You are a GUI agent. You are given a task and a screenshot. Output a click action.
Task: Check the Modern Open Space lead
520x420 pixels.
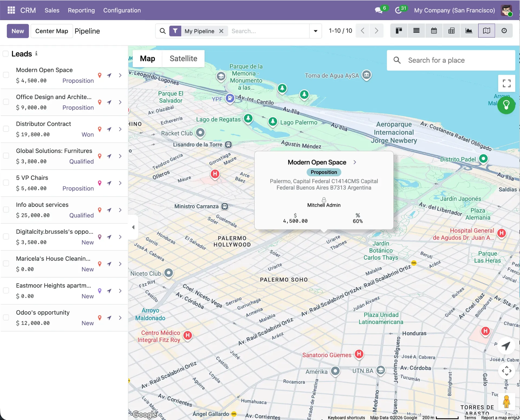click(x=6, y=75)
